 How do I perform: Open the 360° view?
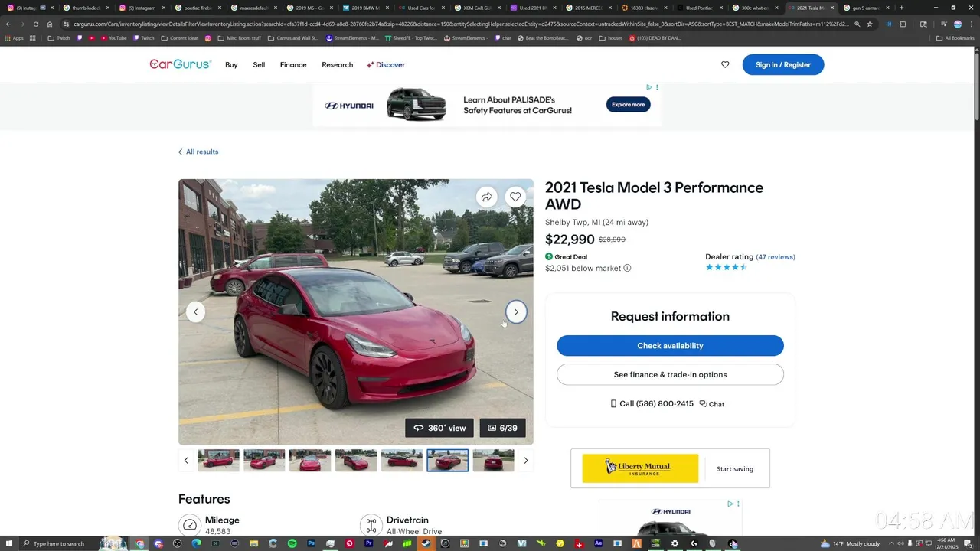pyautogui.click(x=439, y=428)
